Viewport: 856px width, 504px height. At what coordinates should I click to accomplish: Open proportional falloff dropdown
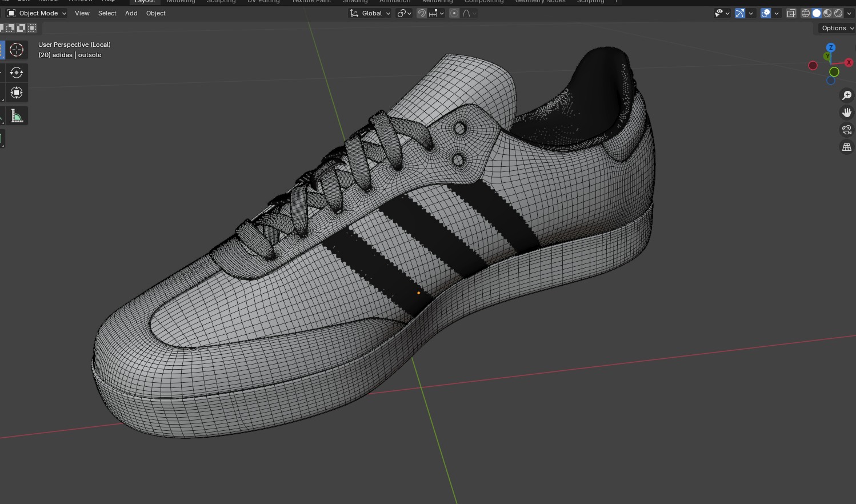click(x=469, y=13)
